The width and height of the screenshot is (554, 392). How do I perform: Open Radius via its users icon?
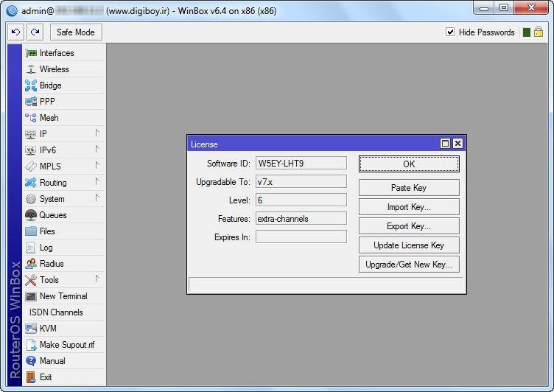(31, 264)
